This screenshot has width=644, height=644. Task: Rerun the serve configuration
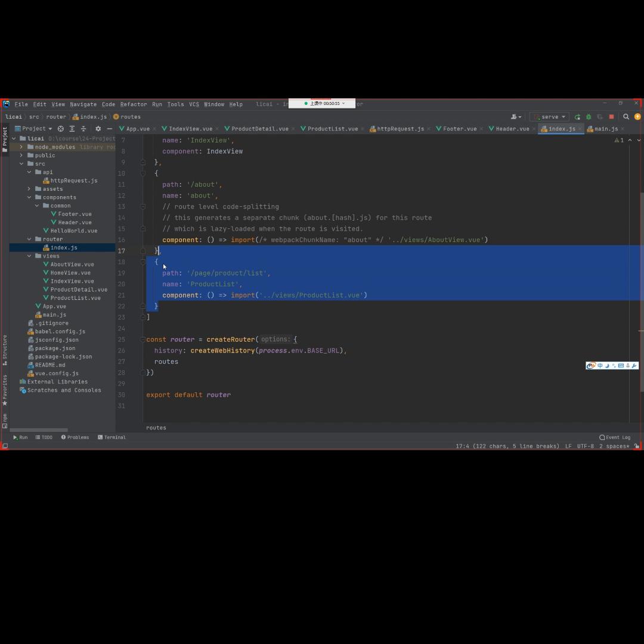point(577,117)
